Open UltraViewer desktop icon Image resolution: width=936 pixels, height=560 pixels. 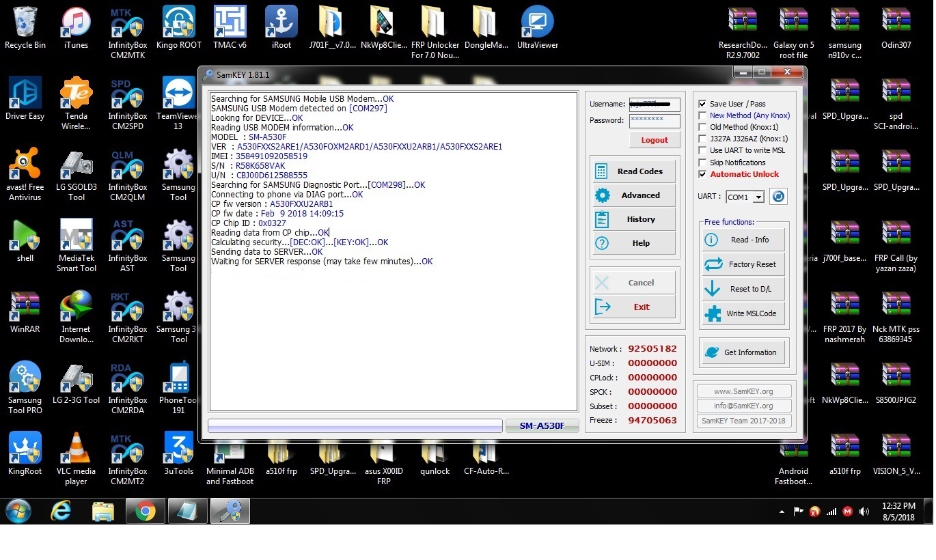coord(538,29)
